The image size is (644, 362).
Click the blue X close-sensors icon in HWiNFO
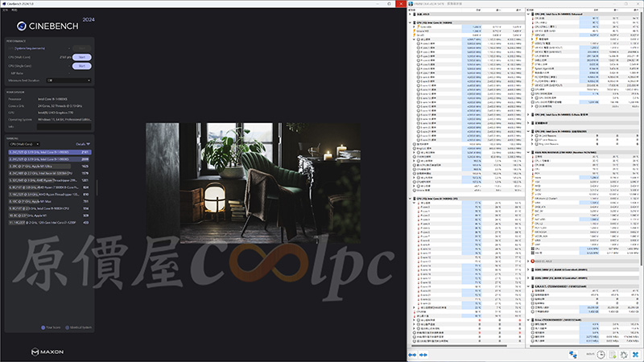635,355
